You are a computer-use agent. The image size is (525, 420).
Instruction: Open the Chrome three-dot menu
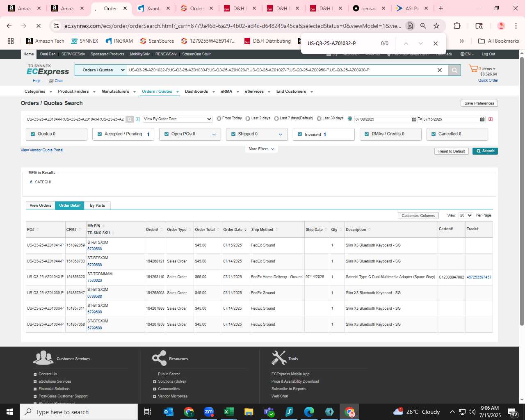(516, 26)
